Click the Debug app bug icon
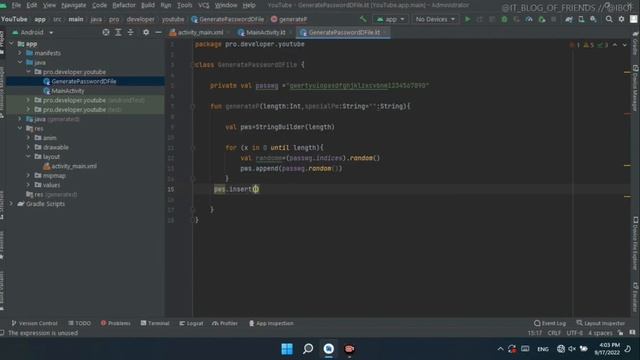This screenshot has width=640, height=360. point(504,19)
